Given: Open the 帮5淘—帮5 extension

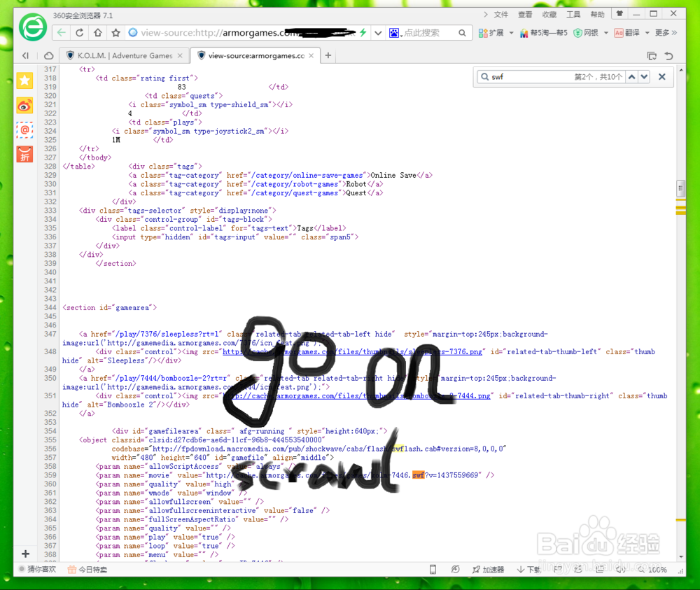Looking at the screenshot, I should (543, 33).
